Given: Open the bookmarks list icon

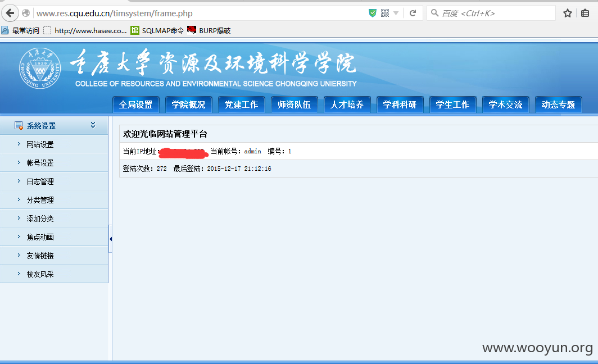Looking at the screenshot, I should [585, 13].
